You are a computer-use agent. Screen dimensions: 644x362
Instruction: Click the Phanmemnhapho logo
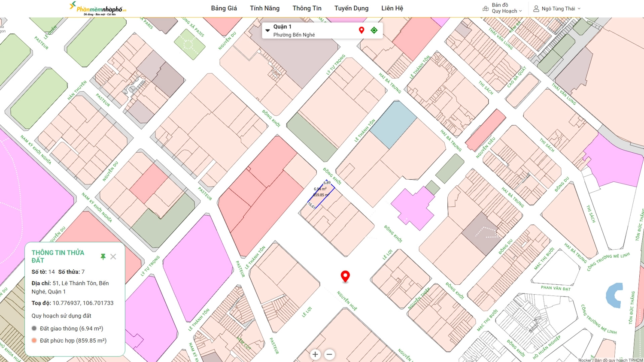point(98,9)
